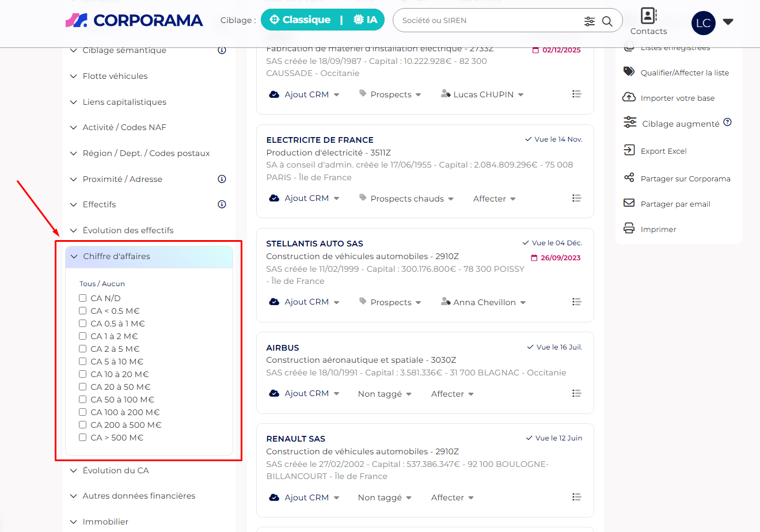Screen dimensions: 760x532
Task: Click Tous / Aucun selection link
Action: 102,284
